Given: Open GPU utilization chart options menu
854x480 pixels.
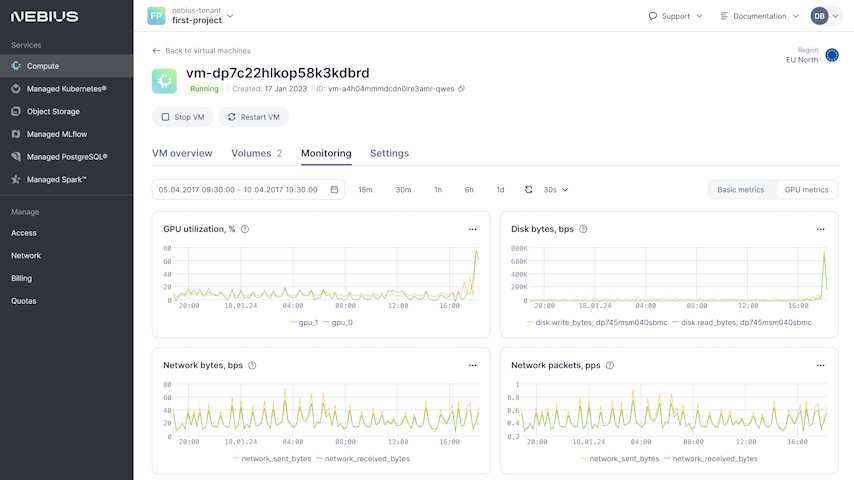Looking at the screenshot, I should [x=472, y=229].
